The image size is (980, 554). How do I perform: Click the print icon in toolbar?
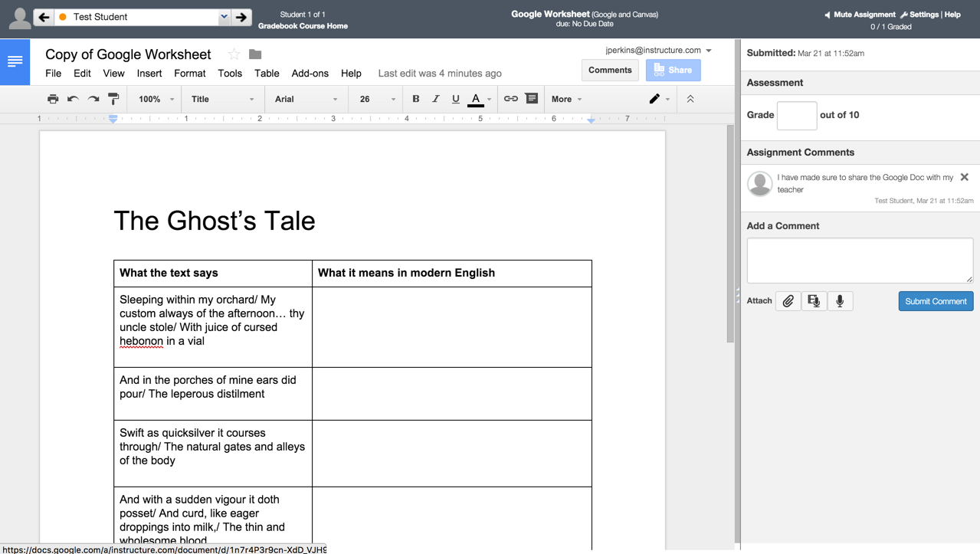[53, 99]
